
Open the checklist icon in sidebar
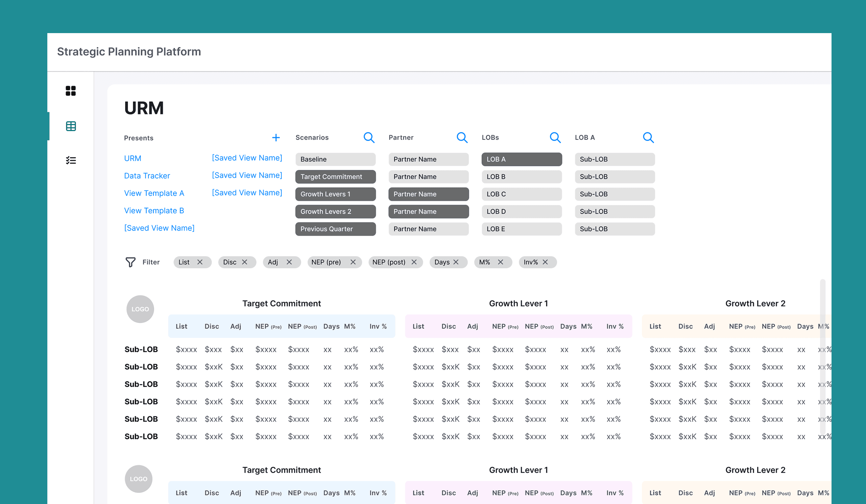click(71, 160)
